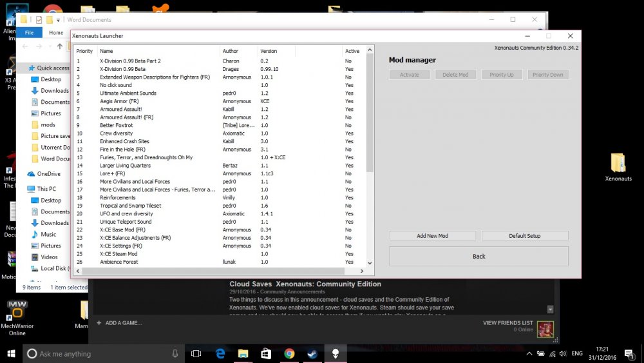
Task: Select Fire in the Hole (FR) mod
Action: (220, 150)
